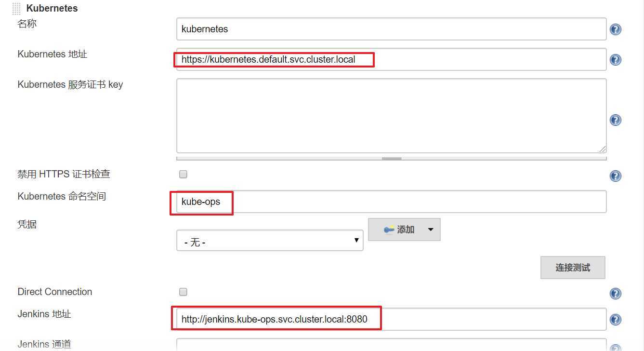
Task: Grab the textarea resize bar below certificate key
Action: pos(391,158)
